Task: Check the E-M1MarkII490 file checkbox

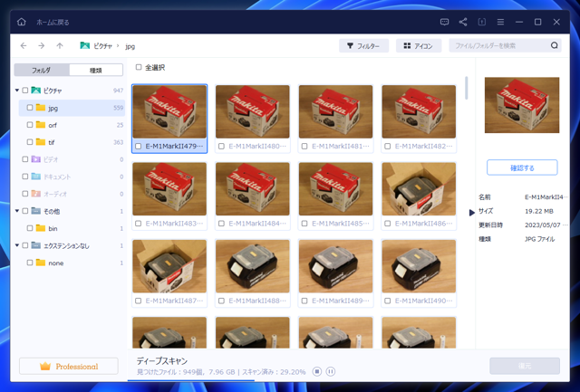Action: 387,301
